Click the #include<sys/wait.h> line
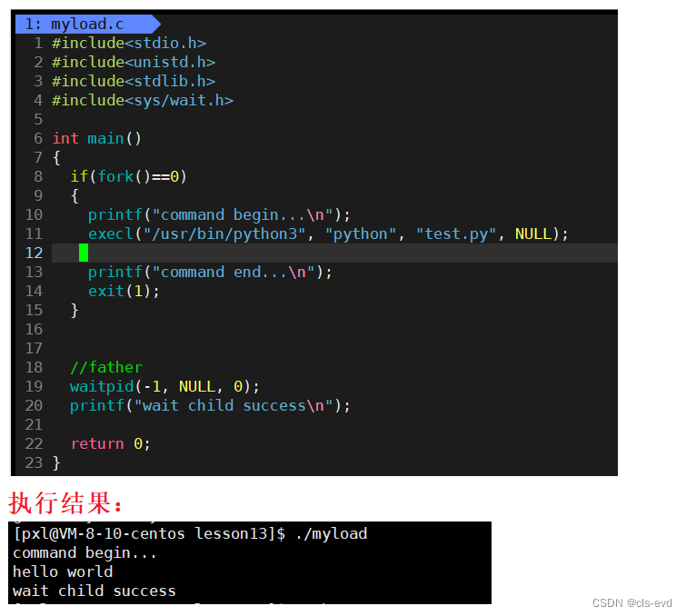Screen dimensions: 686x616 [142, 100]
